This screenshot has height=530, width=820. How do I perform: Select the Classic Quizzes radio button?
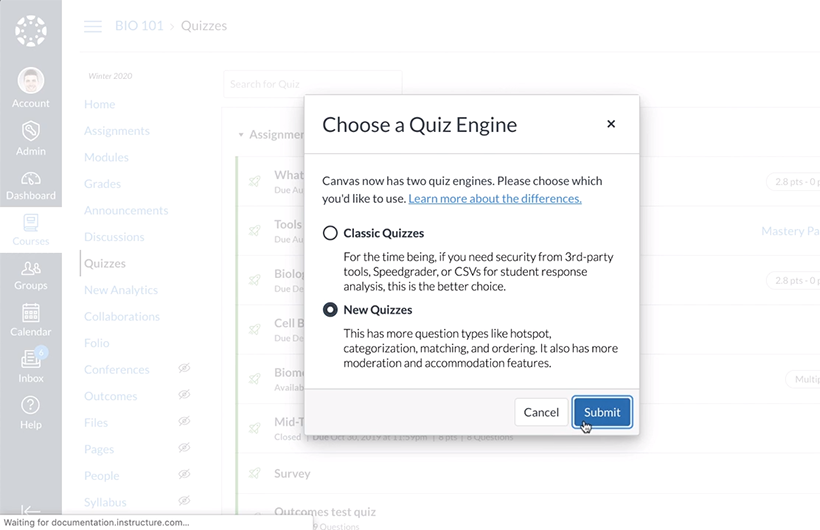coord(330,233)
